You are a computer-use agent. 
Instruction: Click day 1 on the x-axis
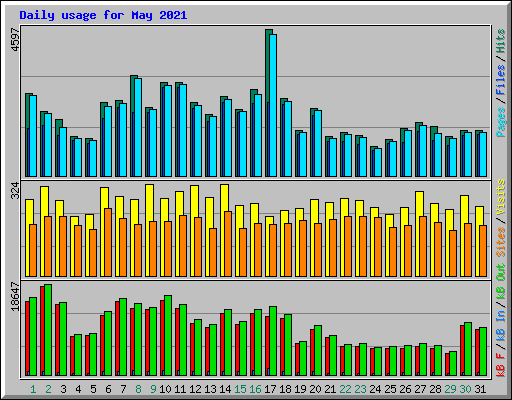click(33, 389)
